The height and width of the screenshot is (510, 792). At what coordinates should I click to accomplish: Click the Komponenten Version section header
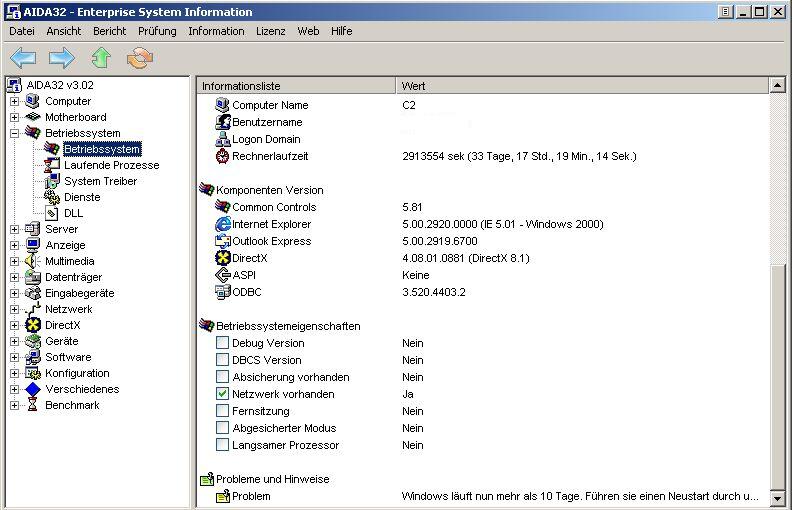tap(270, 190)
